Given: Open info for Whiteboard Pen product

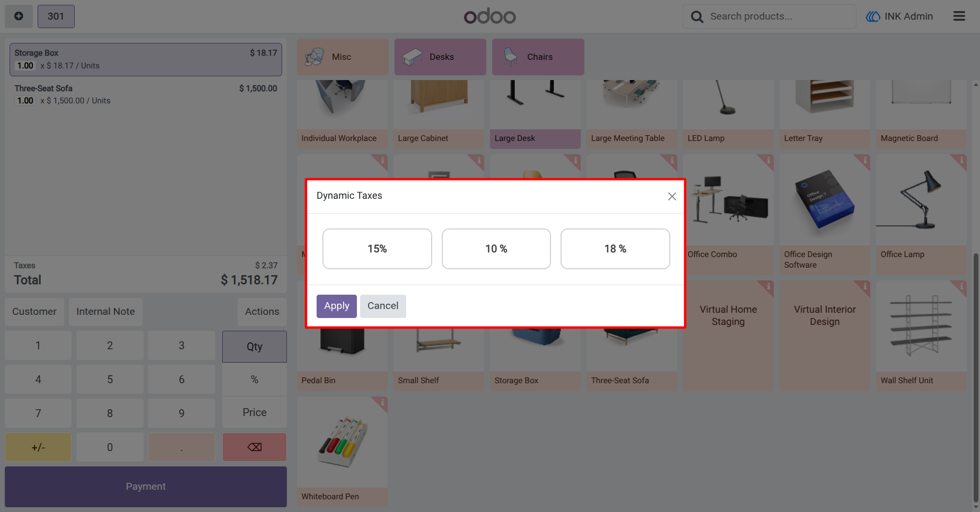Looking at the screenshot, I should 382,402.
